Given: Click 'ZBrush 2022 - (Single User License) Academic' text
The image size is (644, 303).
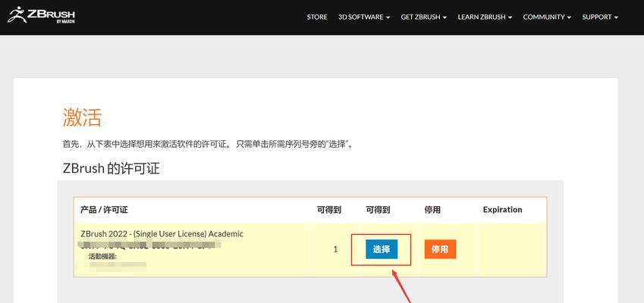Looking at the screenshot, I should pos(162,234).
